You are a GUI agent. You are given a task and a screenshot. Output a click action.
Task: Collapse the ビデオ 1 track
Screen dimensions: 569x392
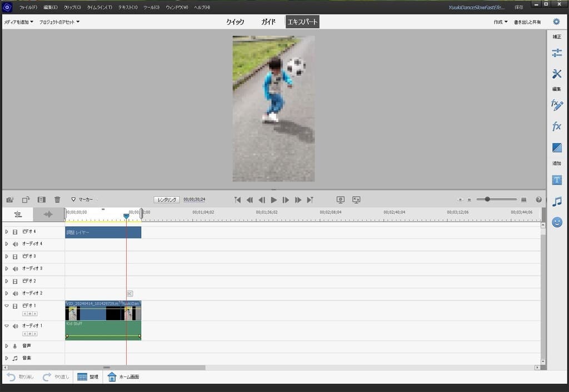[x=7, y=306]
